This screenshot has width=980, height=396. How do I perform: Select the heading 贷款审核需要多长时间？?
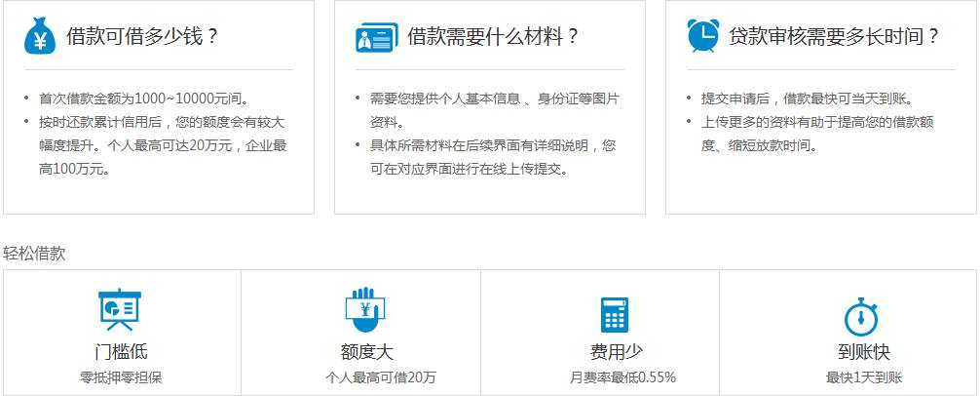click(835, 36)
